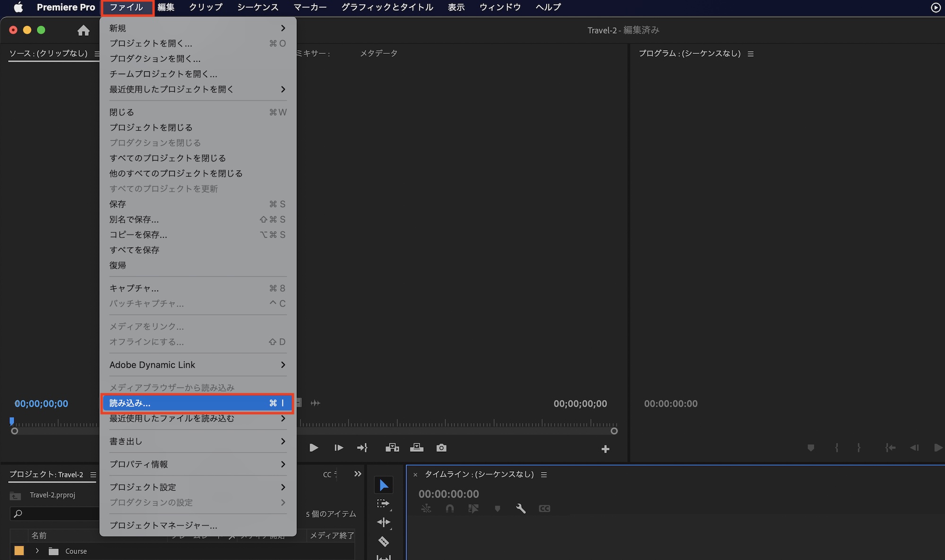The image size is (945, 560).
Task: Toggle linked selection in timeline
Action: click(x=473, y=509)
